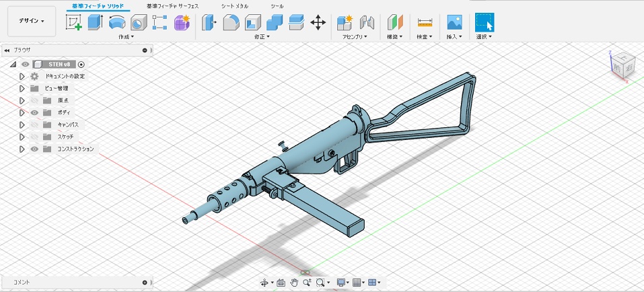This screenshot has height=292, width=644.
Task: Expand the ドキュメントの設定 node
Action: 22,77
